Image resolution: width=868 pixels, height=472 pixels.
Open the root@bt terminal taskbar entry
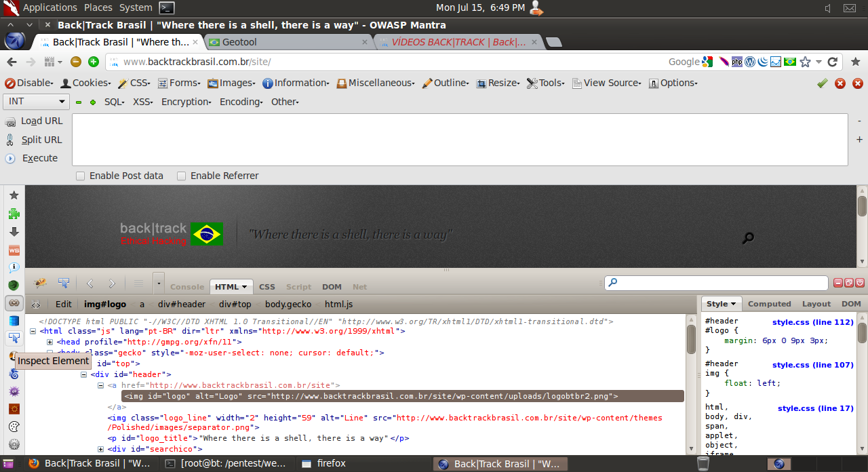228,464
